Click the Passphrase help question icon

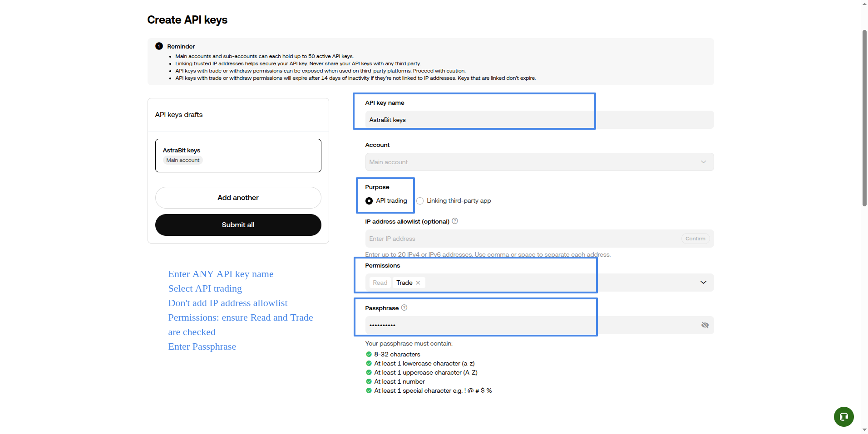404,308
